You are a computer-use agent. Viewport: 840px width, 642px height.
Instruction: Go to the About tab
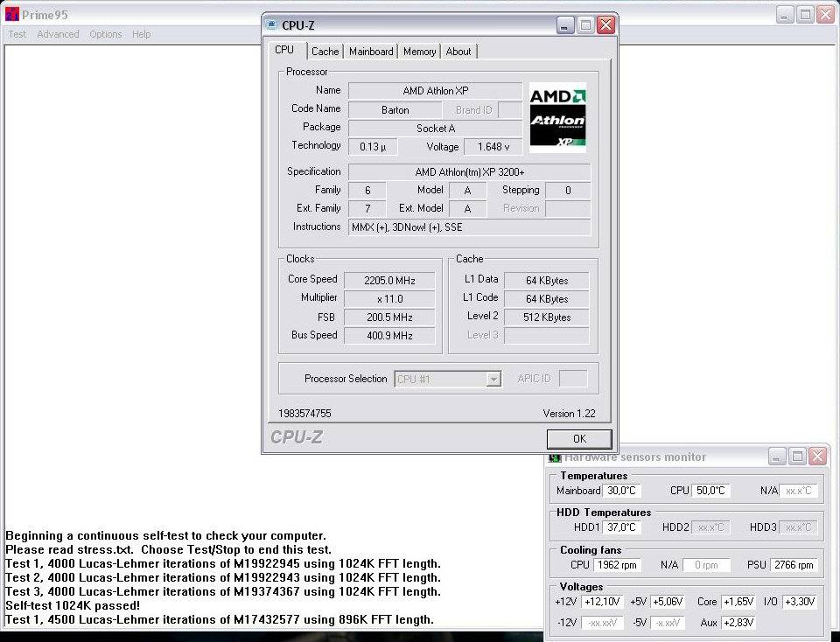point(458,52)
